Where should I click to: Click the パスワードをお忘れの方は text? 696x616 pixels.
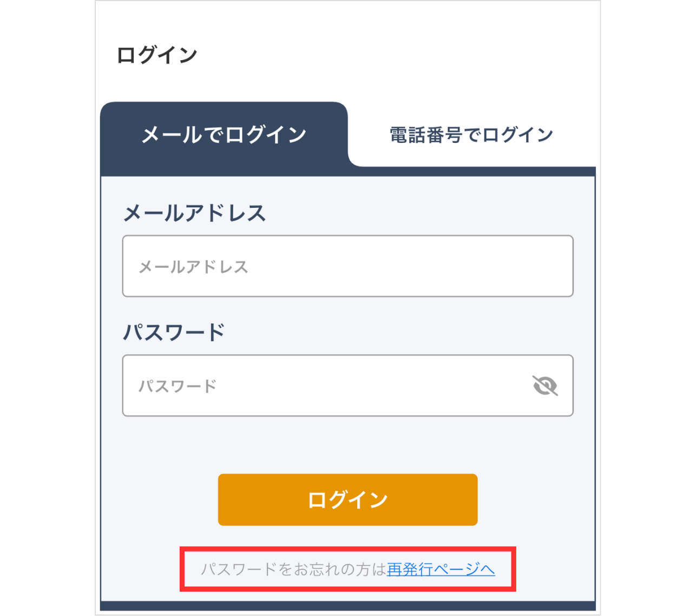pyautogui.click(x=293, y=569)
